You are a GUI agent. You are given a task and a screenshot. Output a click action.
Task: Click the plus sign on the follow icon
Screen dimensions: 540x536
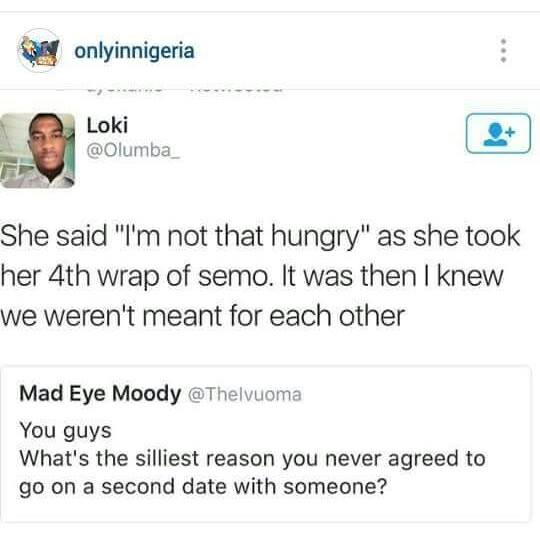coord(510,132)
